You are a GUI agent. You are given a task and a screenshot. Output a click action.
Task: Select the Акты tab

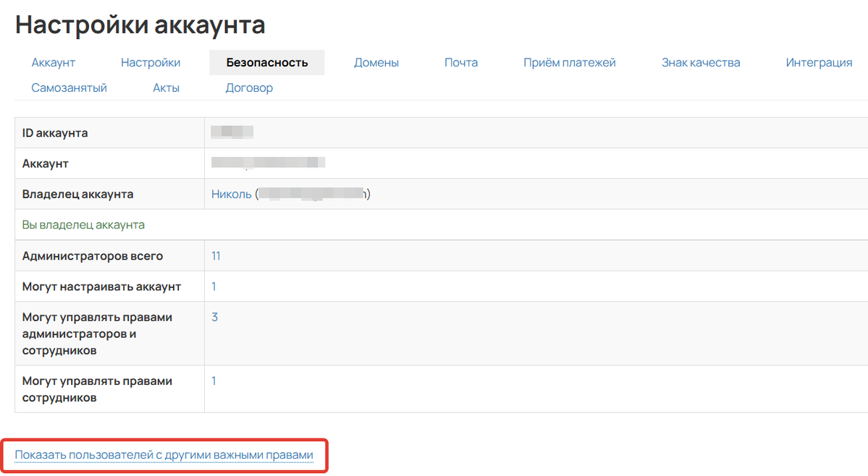pos(166,87)
